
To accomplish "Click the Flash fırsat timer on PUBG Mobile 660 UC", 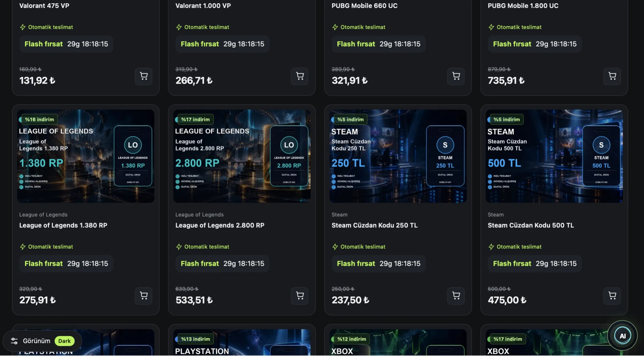I will point(379,44).
